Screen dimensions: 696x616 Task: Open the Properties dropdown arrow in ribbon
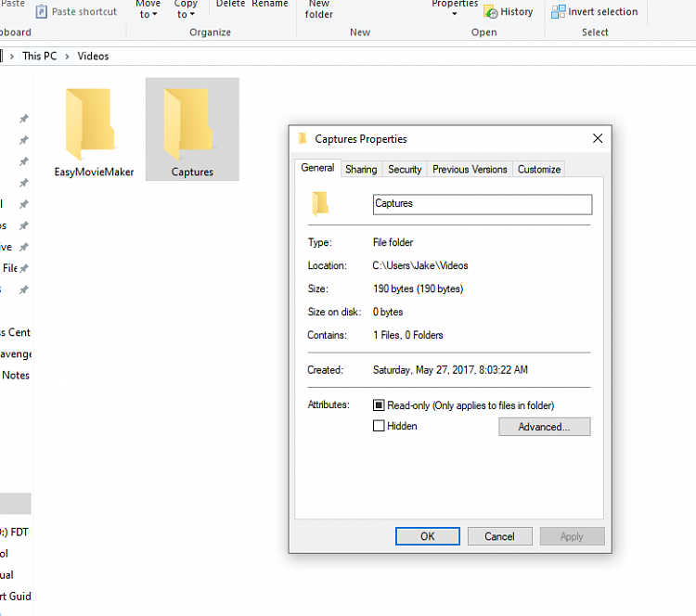tap(455, 14)
